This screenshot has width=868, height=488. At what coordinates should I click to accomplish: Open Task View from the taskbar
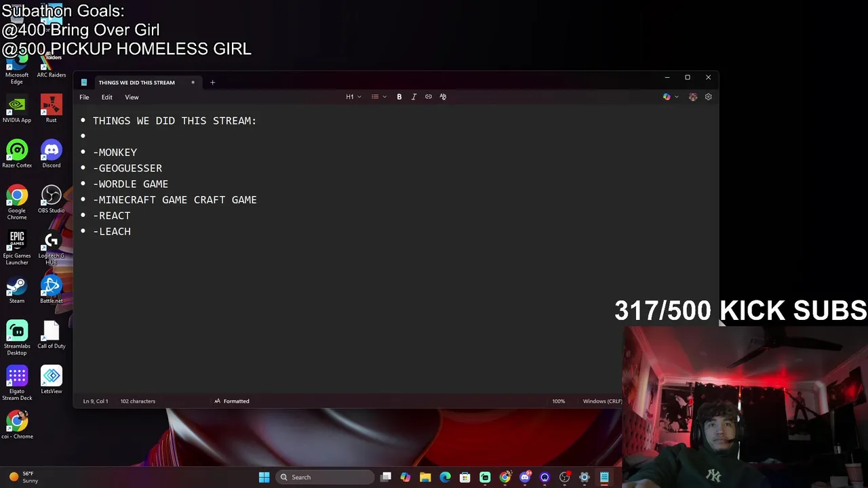(x=386, y=477)
